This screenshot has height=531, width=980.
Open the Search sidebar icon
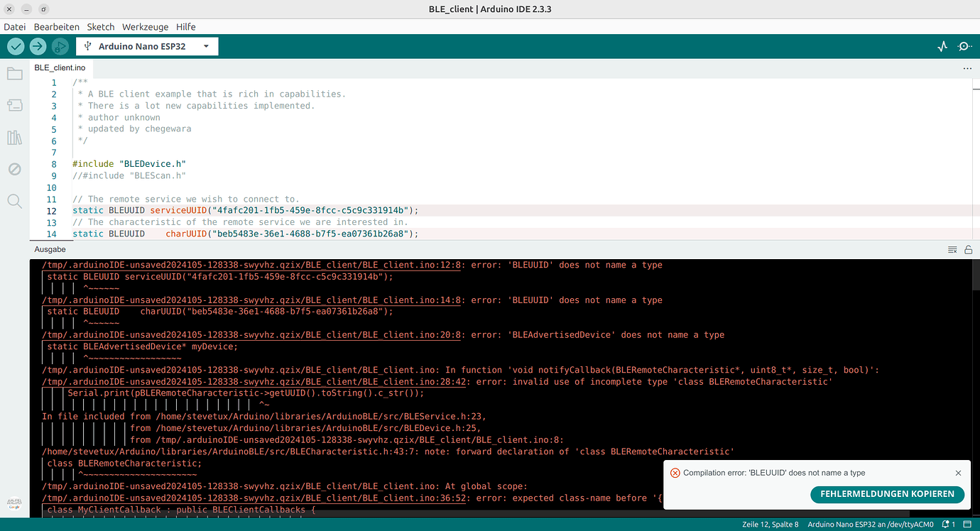tap(14, 201)
